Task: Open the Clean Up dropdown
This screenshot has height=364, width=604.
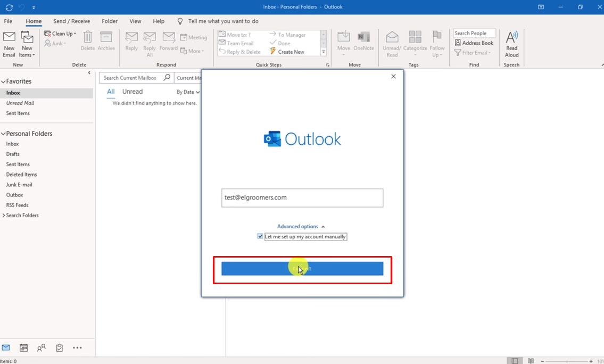Action: click(x=60, y=34)
